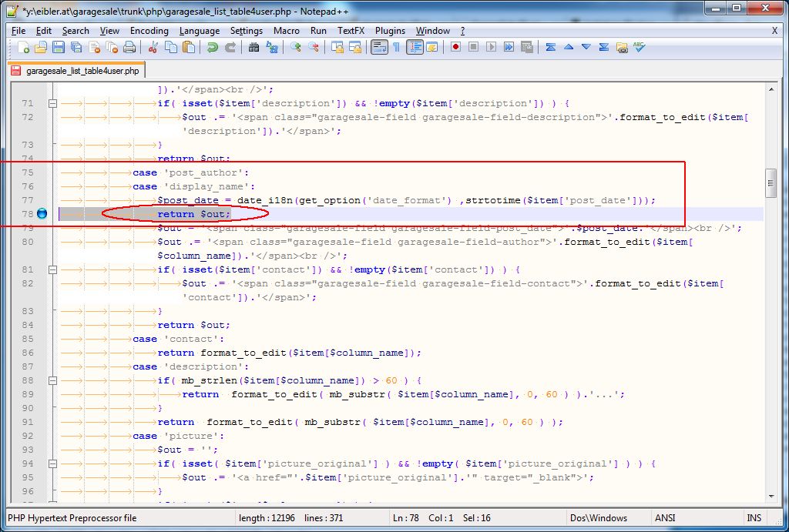Play back the recorded macro
This screenshot has width=789, height=532.
(x=491, y=47)
